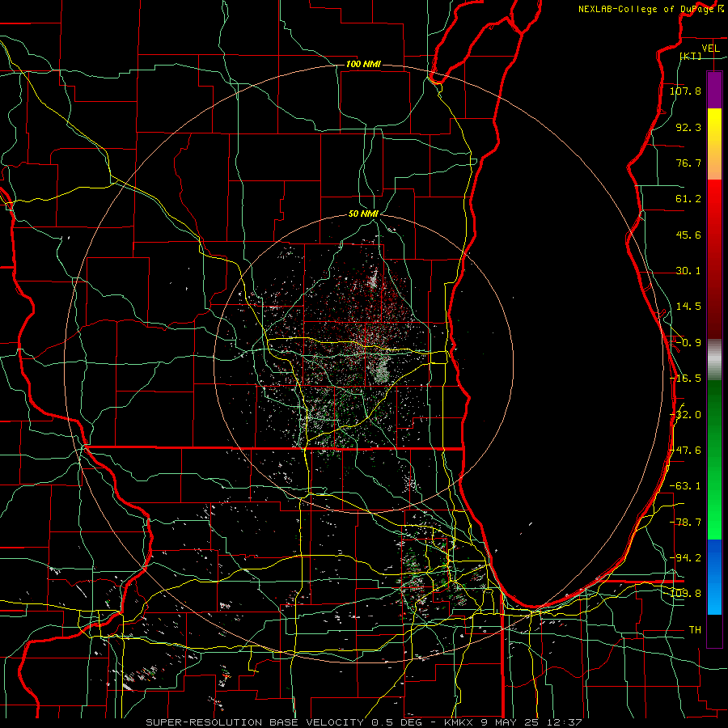Click the -0.9 velocity scale value
This screenshot has width=728, height=728.
(x=688, y=343)
